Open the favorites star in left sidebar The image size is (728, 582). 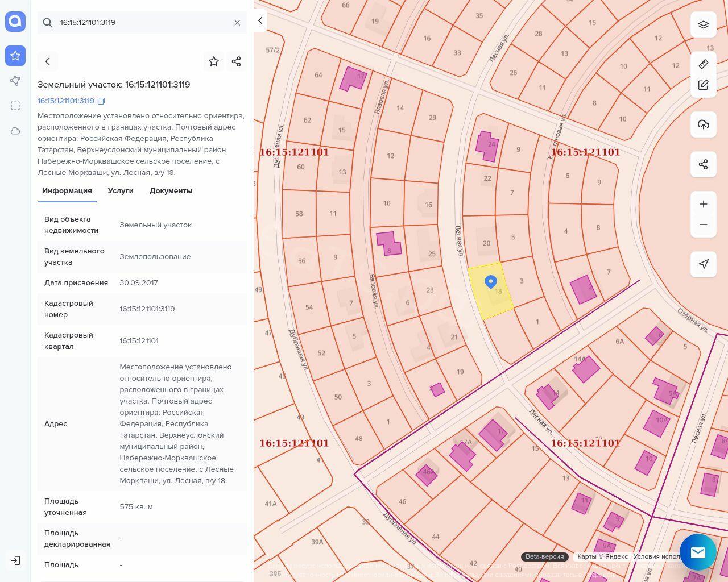coord(15,56)
